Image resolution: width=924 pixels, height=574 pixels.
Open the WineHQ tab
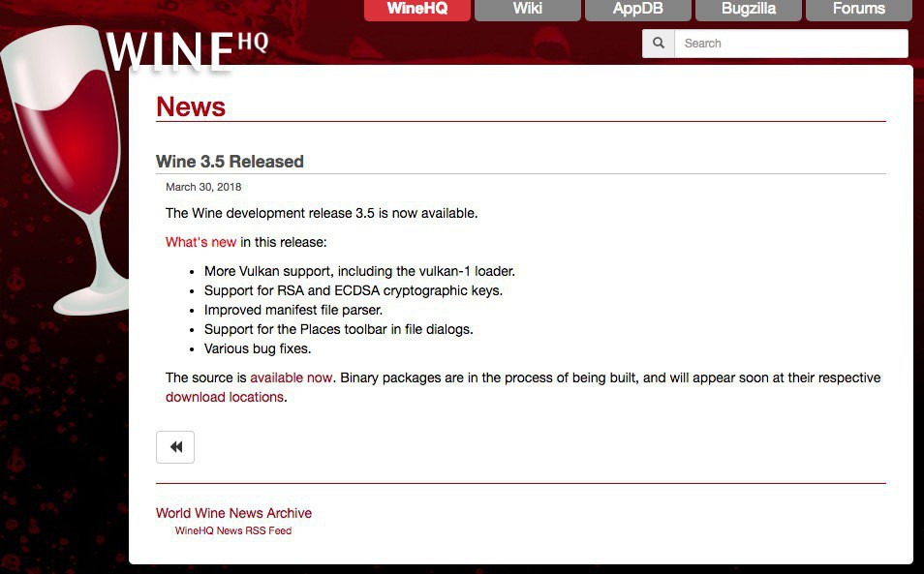[x=417, y=9]
